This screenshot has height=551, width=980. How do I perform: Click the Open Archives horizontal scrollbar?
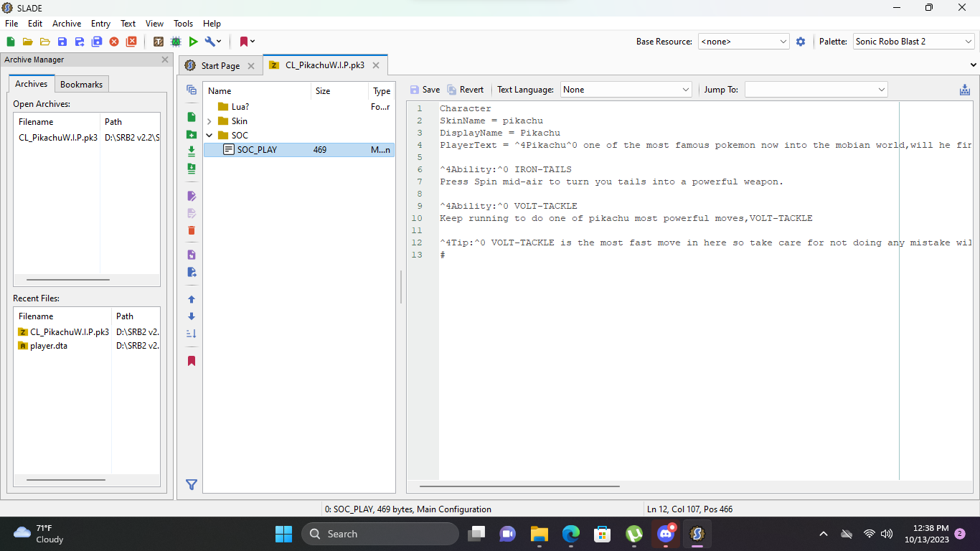[x=68, y=280]
